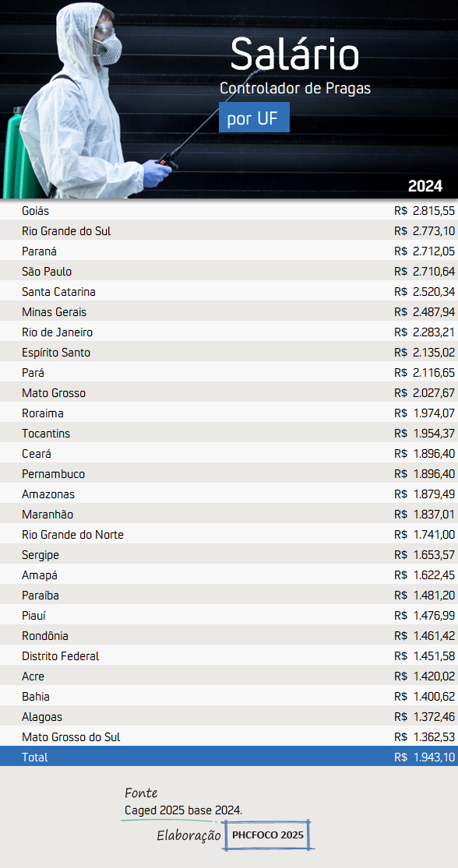Click the 'por UF' blue label
The width and height of the screenshot is (458, 868).
click(x=254, y=118)
